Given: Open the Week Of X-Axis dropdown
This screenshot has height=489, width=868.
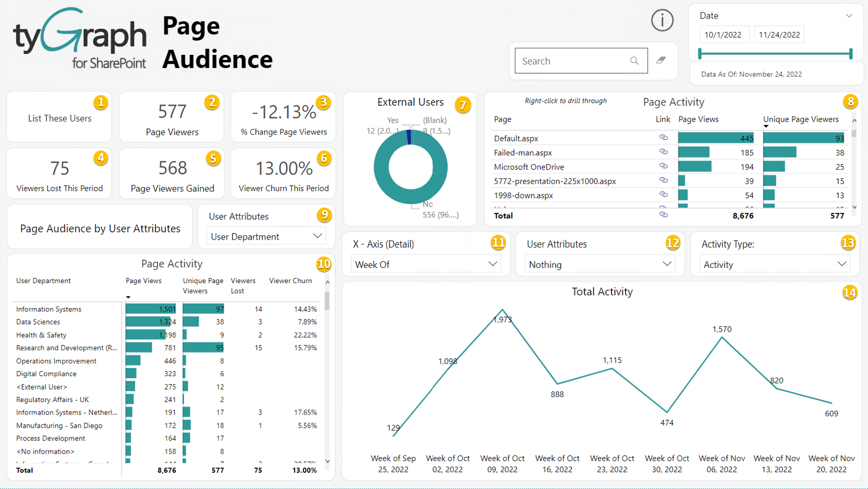Looking at the screenshot, I should point(492,264).
